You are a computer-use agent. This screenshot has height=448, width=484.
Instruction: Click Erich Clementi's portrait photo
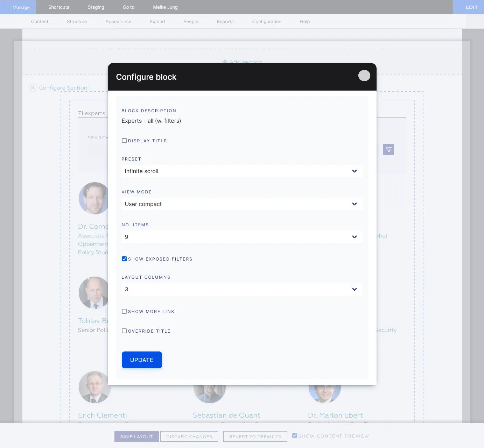coord(94,387)
